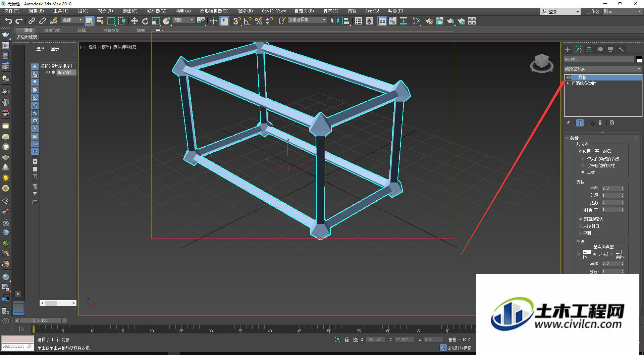Enable struts Smooth checkbox

[581, 233]
